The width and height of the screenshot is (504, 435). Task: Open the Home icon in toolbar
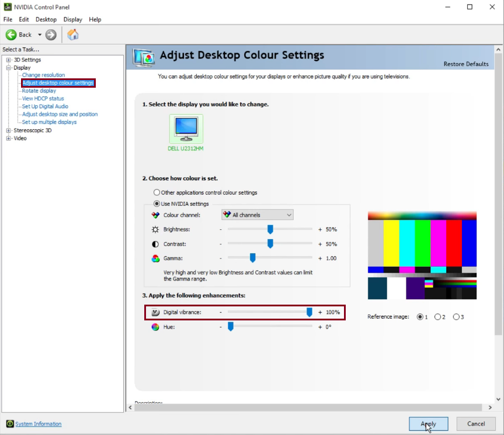(73, 34)
